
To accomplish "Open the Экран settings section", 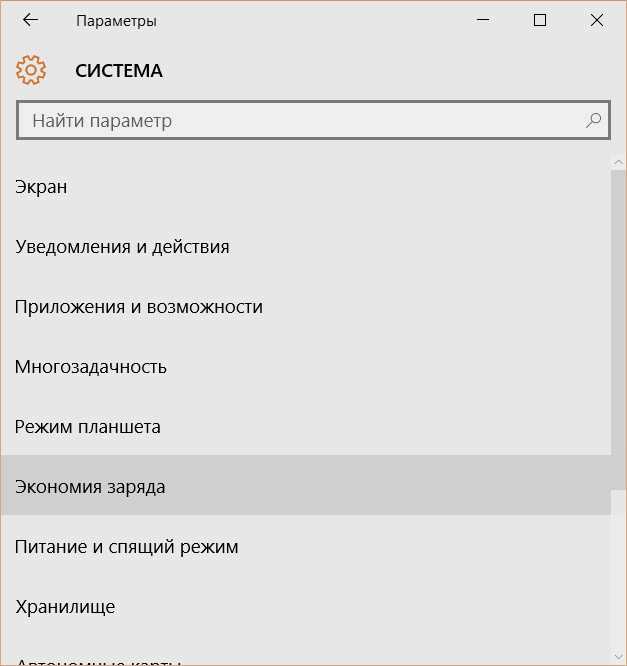I will click(305, 187).
